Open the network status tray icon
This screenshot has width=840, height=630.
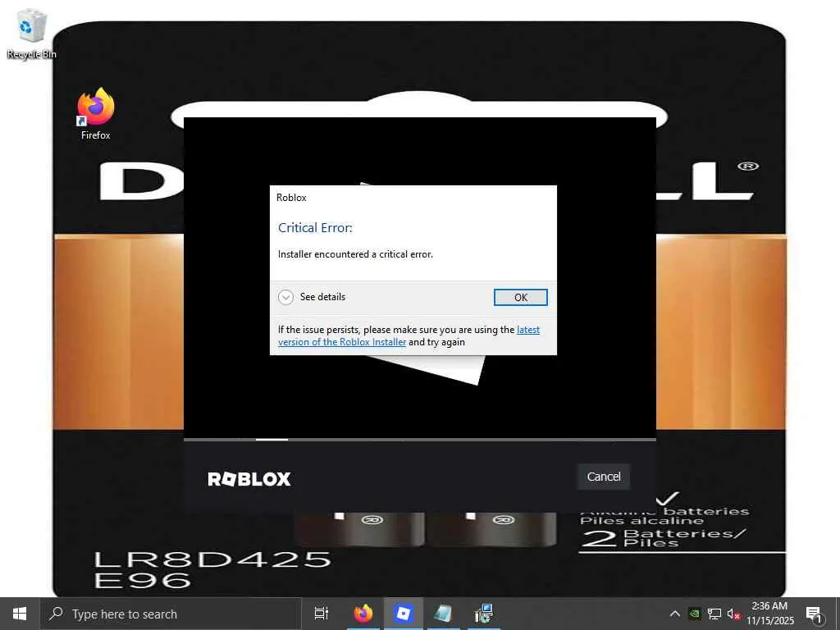[714, 614]
